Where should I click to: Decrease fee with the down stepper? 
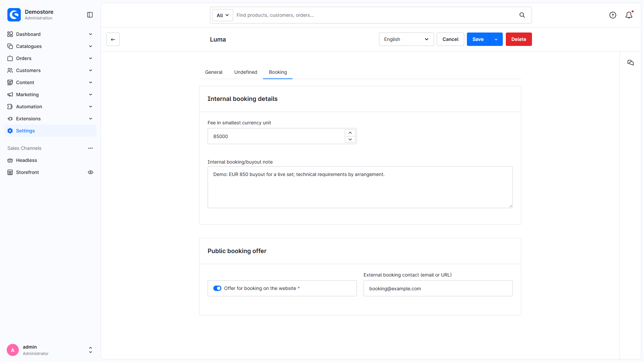click(350, 139)
